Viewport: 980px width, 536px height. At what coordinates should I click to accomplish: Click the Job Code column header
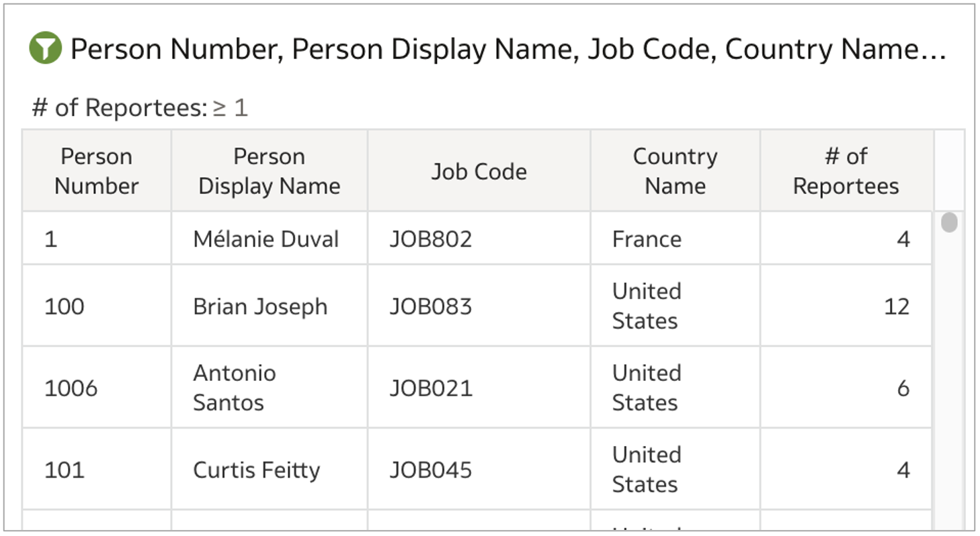click(479, 171)
